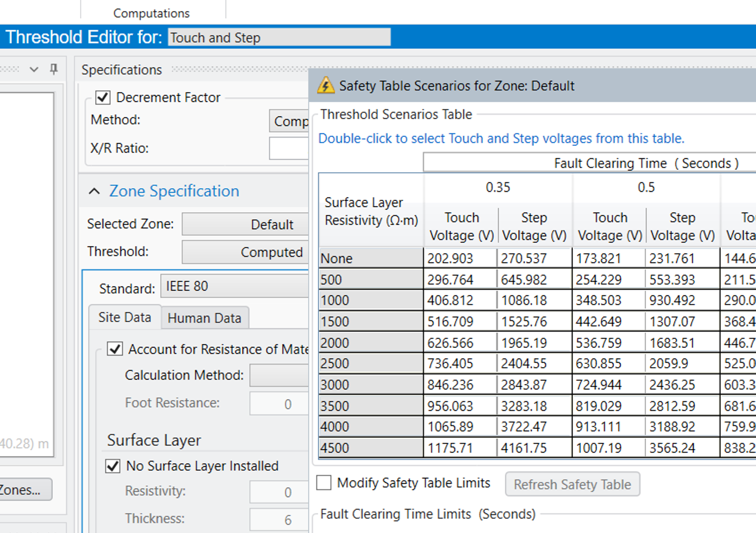Click touch voltage cell 736.405
The image size is (756, 533).
(x=461, y=364)
